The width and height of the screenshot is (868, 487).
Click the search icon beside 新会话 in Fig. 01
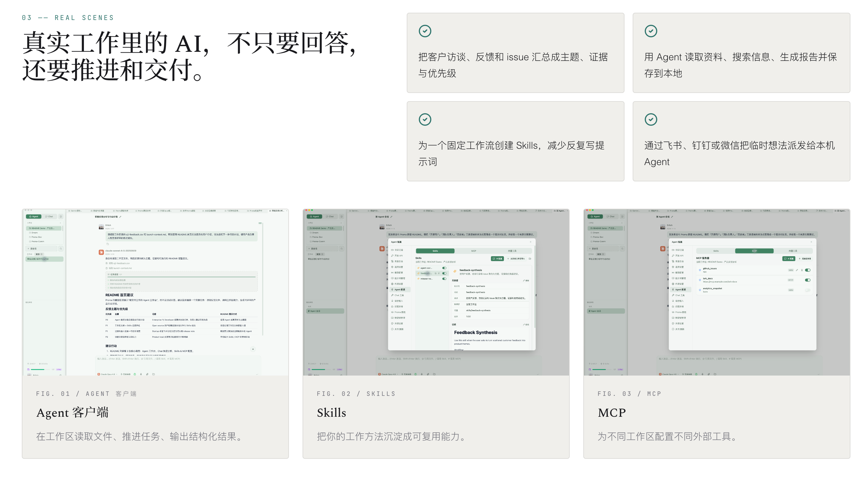(61, 248)
